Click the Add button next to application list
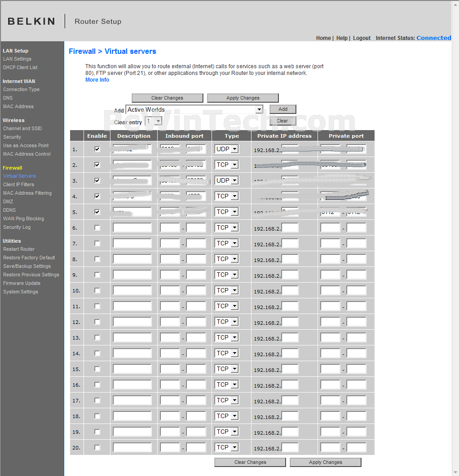459x476 pixels. point(283,109)
